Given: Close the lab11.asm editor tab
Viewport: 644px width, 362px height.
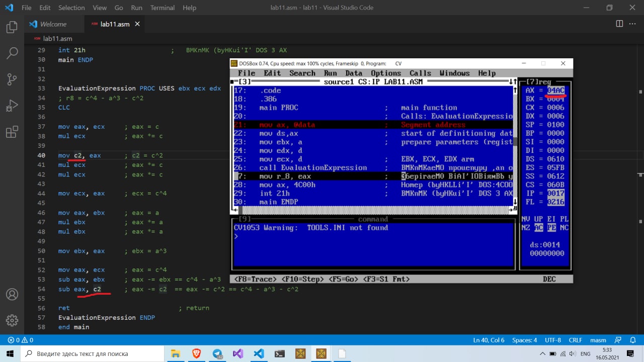Looking at the screenshot, I should pyautogui.click(x=138, y=24).
